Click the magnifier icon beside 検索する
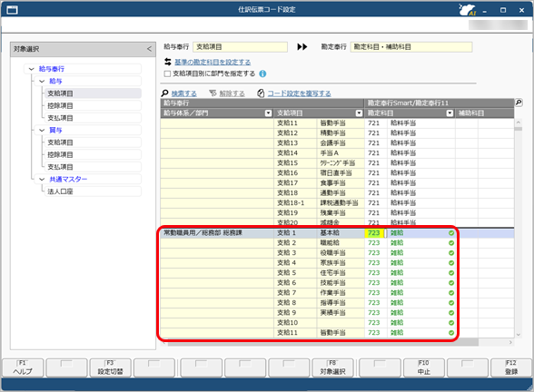 pyautogui.click(x=165, y=93)
